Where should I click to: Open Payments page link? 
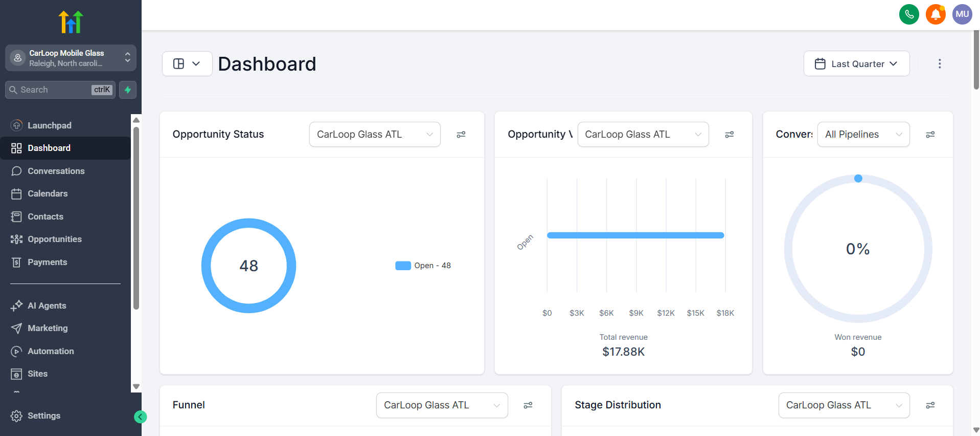(65, 262)
